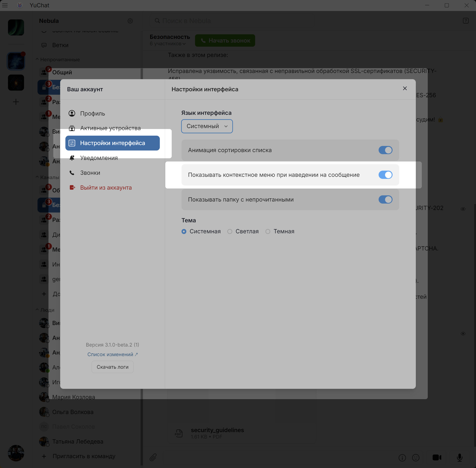Image resolution: width=476 pixels, height=468 pixels.
Task: Select Настройки интерфейса menu item
Action: coord(112,143)
